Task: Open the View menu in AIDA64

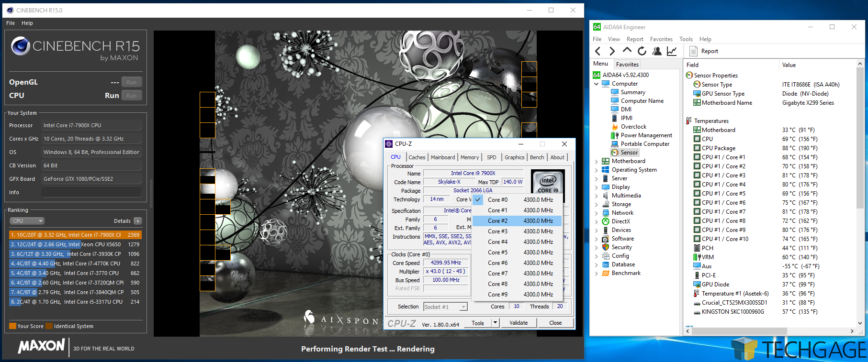Action: tap(614, 39)
